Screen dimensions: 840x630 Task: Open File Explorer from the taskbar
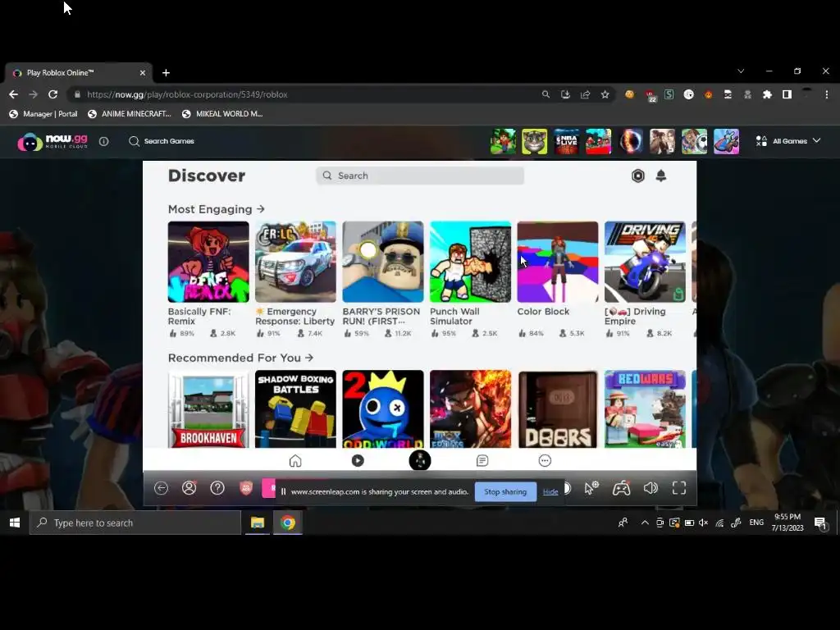pos(258,523)
